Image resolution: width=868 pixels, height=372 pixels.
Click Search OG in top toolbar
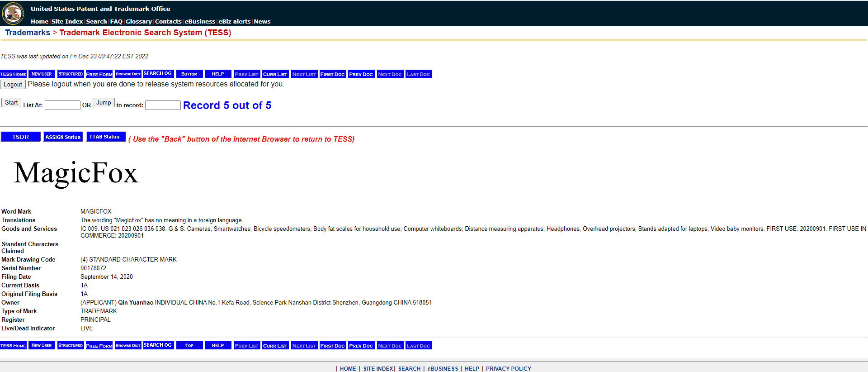tap(158, 74)
